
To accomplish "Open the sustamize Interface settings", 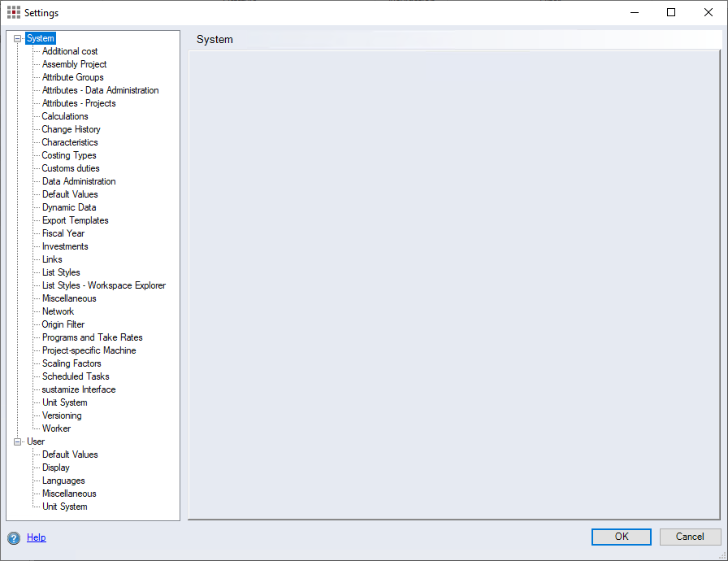I will point(79,389).
